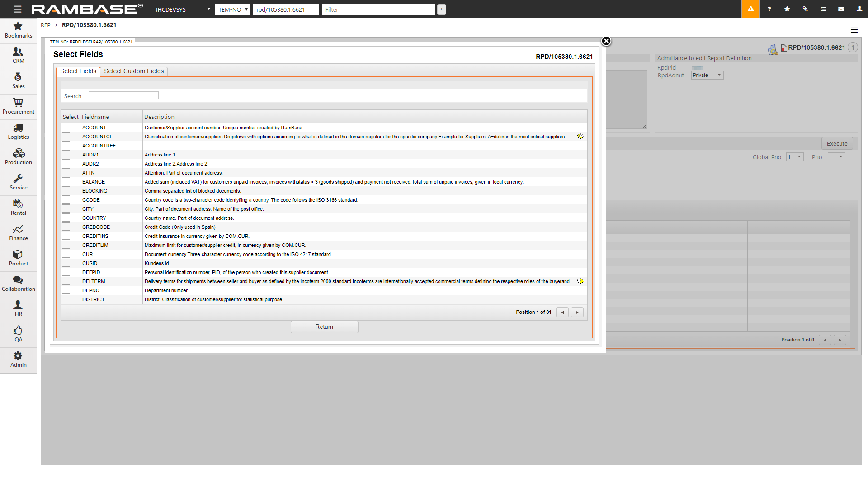Viewport: 868px width, 478px height.
Task: Click the note icon on DELTERM row
Action: click(580, 281)
